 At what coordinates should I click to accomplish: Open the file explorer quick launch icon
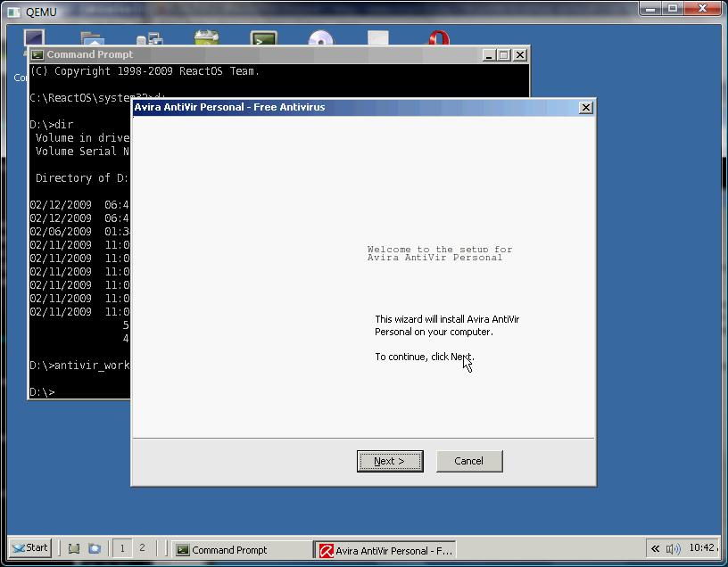(x=95, y=548)
